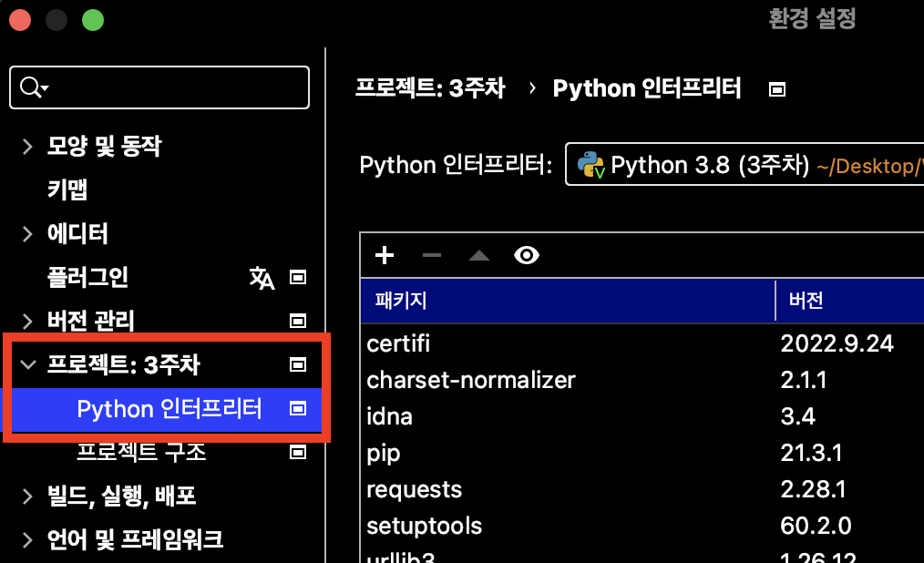
Task: Click the add package plus icon
Action: [385, 255]
